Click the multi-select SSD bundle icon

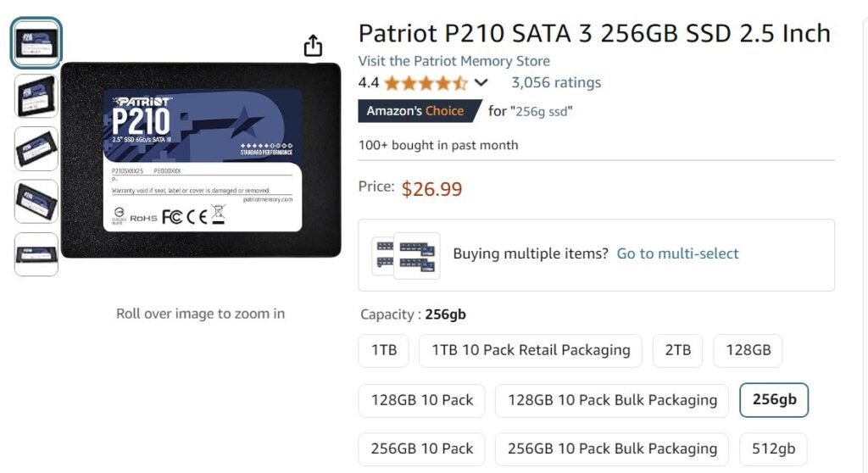coord(405,254)
